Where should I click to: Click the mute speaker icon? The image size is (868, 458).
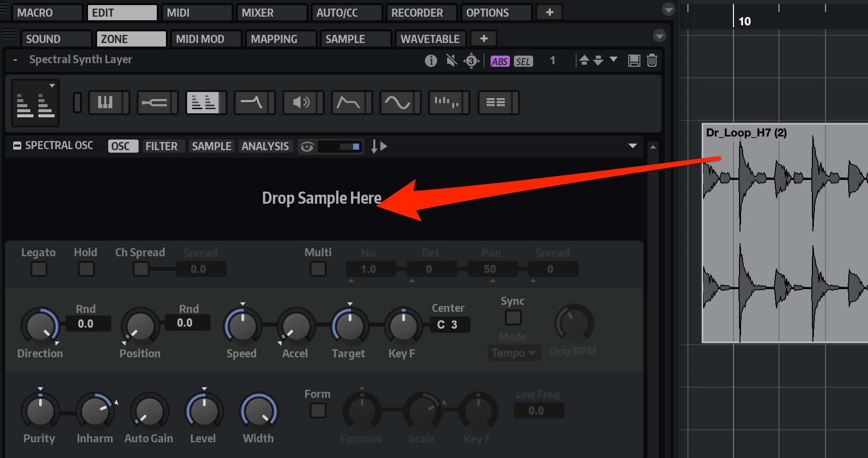point(452,61)
